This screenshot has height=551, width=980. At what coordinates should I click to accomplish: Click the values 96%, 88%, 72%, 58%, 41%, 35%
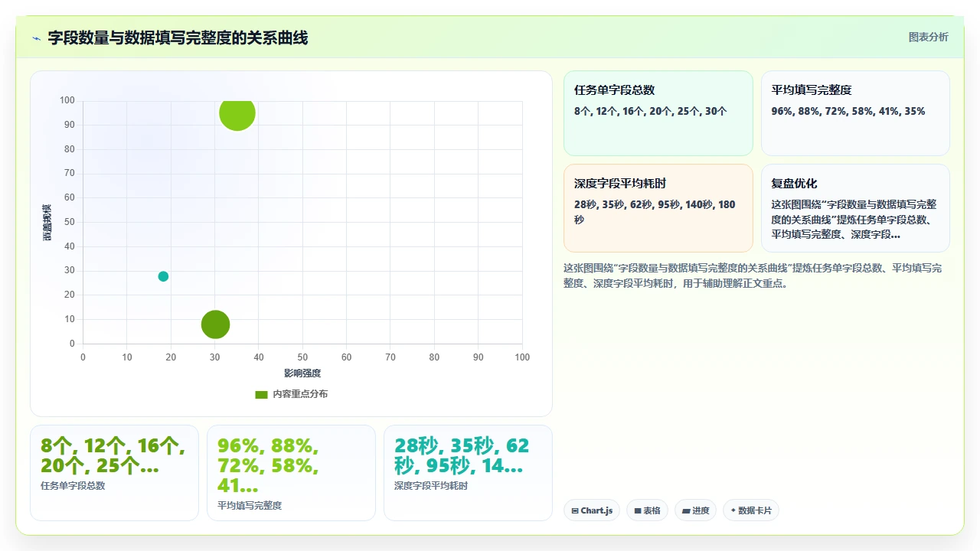(848, 111)
